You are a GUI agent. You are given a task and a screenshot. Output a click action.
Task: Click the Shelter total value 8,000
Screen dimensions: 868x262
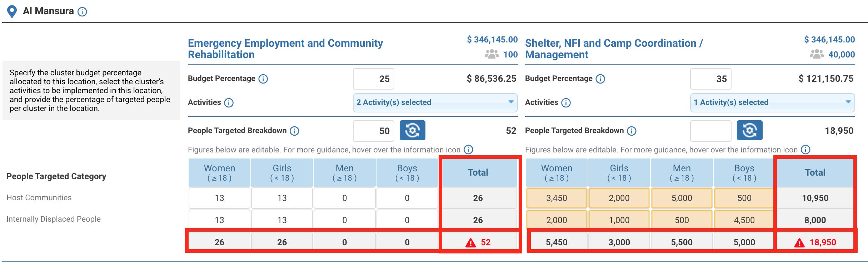click(815, 220)
